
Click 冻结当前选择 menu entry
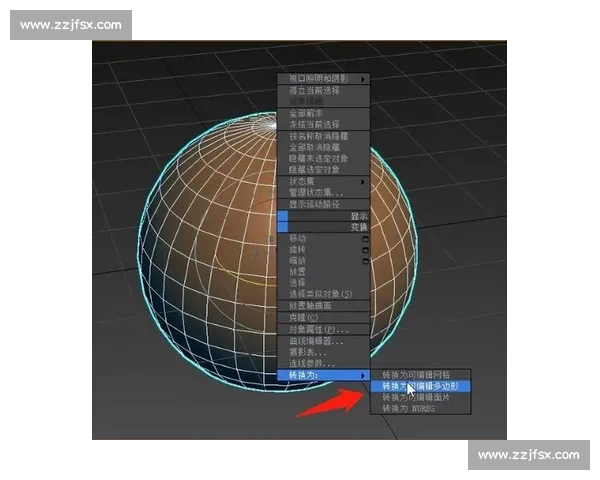tap(313, 124)
